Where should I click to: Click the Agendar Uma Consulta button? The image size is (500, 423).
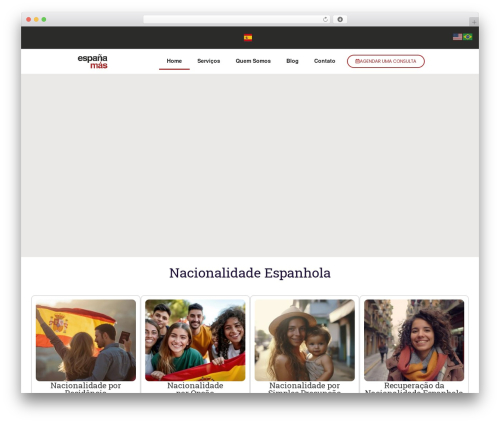[386, 61]
